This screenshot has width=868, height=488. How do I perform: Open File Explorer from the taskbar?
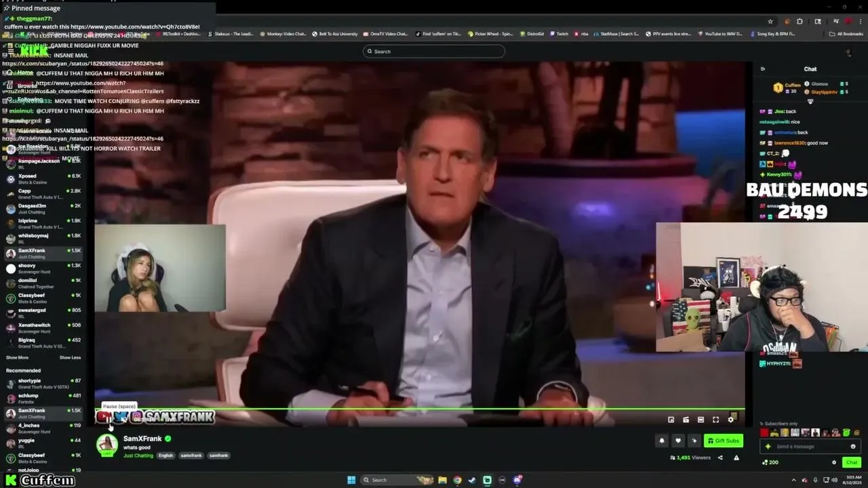pos(443,480)
